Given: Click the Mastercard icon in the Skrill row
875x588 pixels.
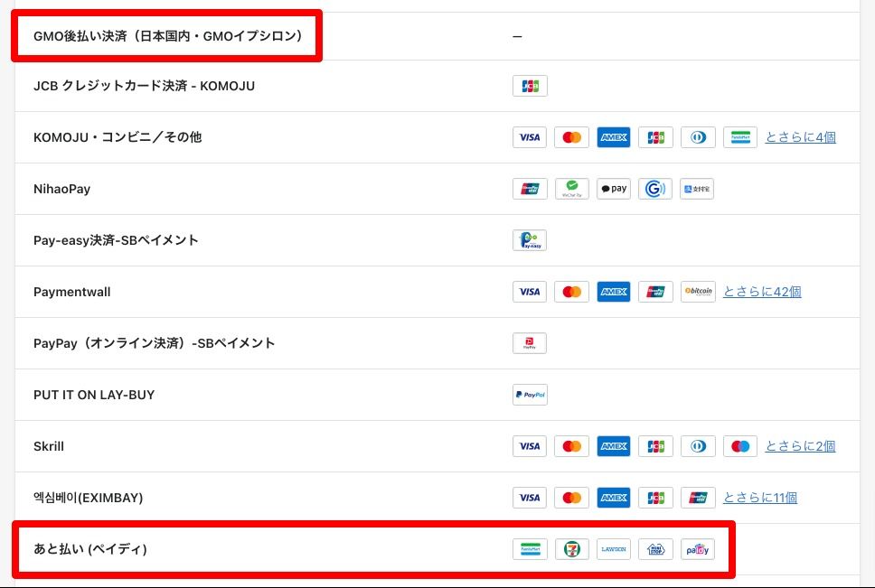Looking at the screenshot, I should 571,446.
